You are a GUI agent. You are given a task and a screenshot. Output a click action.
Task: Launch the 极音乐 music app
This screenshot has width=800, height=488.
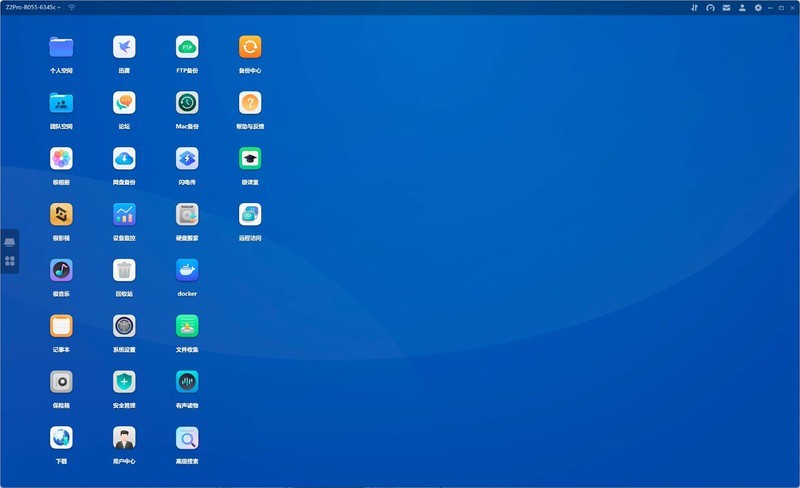pos(61,271)
